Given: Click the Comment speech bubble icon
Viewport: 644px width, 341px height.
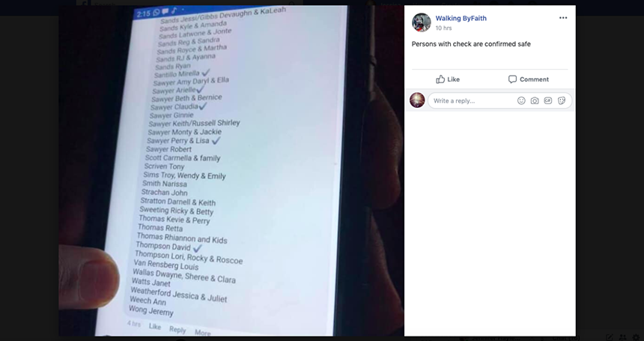Looking at the screenshot, I should click(x=512, y=79).
